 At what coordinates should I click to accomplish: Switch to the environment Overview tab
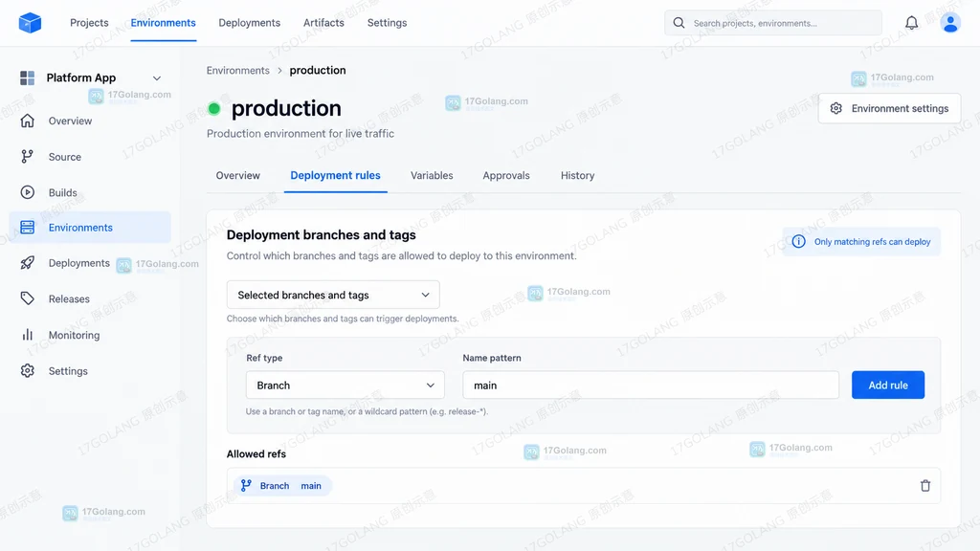coord(238,176)
